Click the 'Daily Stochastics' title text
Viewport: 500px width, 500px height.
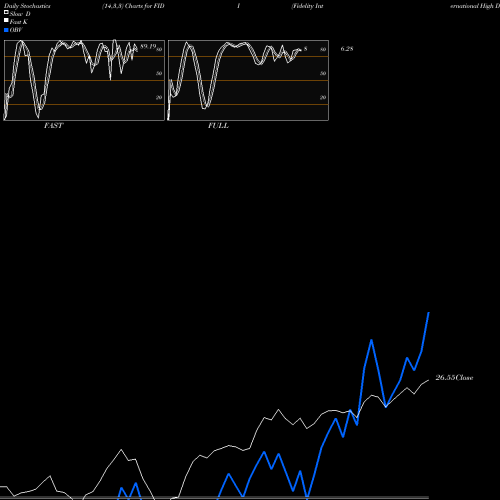click(27, 6)
